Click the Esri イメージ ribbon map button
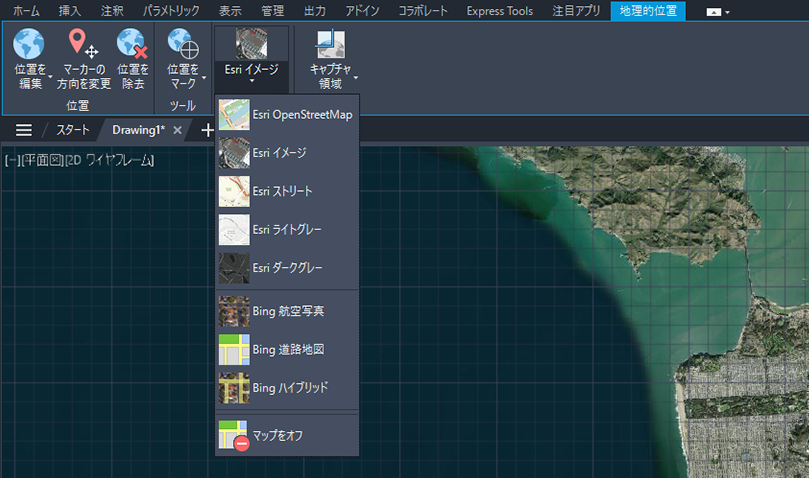Screen dimensions: 809x478 pyautogui.click(x=251, y=43)
